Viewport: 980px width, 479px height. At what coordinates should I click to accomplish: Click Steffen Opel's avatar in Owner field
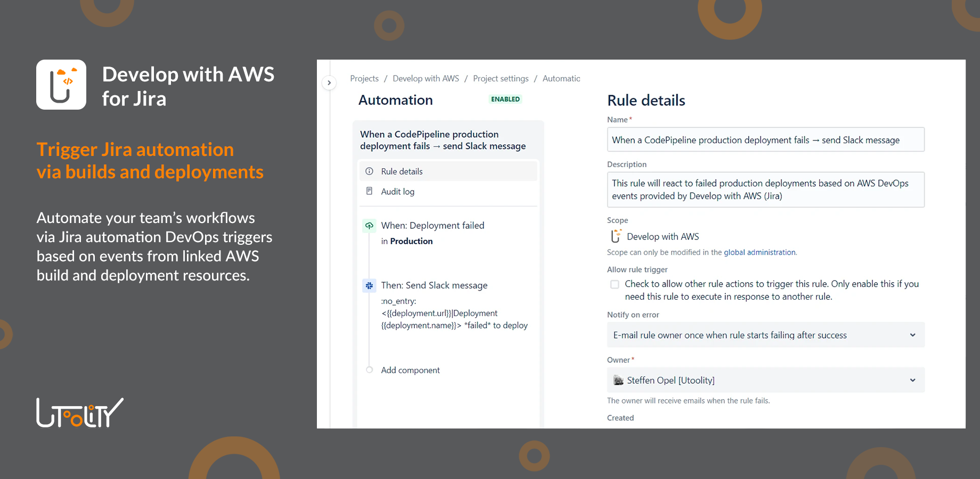coord(618,381)
